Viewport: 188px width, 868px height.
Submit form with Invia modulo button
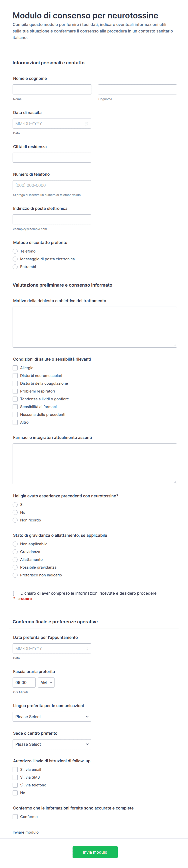click(95, 852)
